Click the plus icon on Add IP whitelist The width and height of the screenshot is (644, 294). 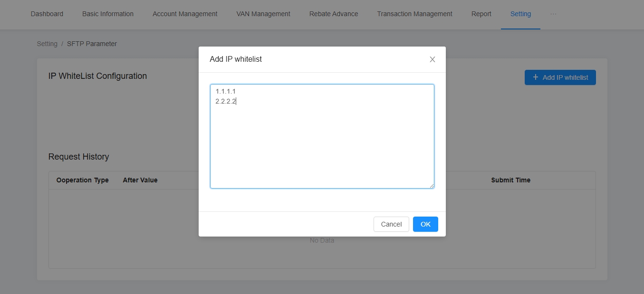tap(536, 77)
